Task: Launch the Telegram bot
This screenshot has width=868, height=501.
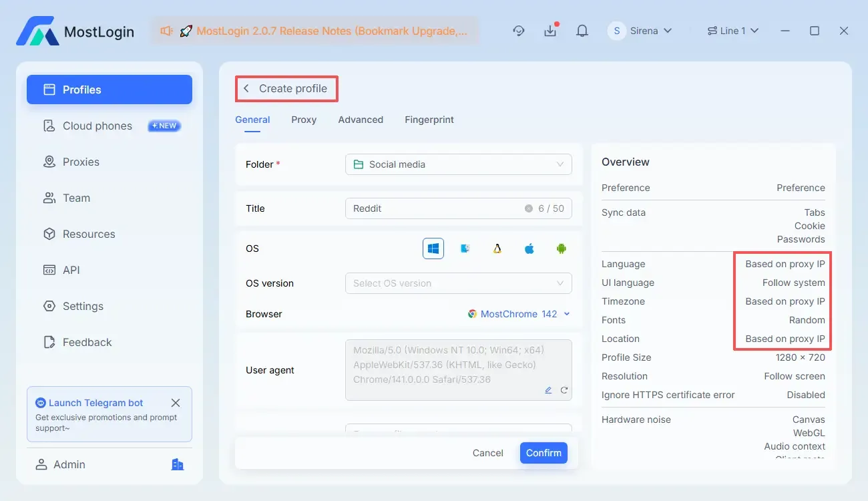Action: 95,403
